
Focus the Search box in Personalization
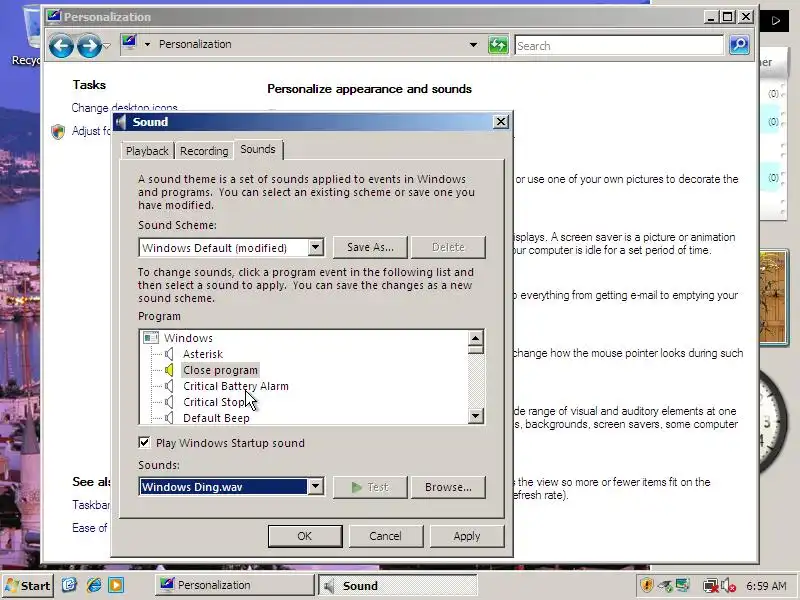point(619,45)
